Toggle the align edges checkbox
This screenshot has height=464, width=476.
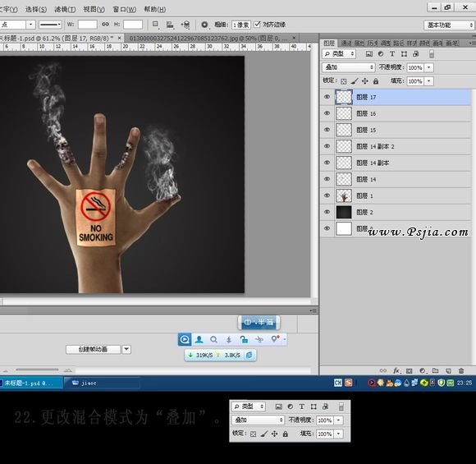257,24
